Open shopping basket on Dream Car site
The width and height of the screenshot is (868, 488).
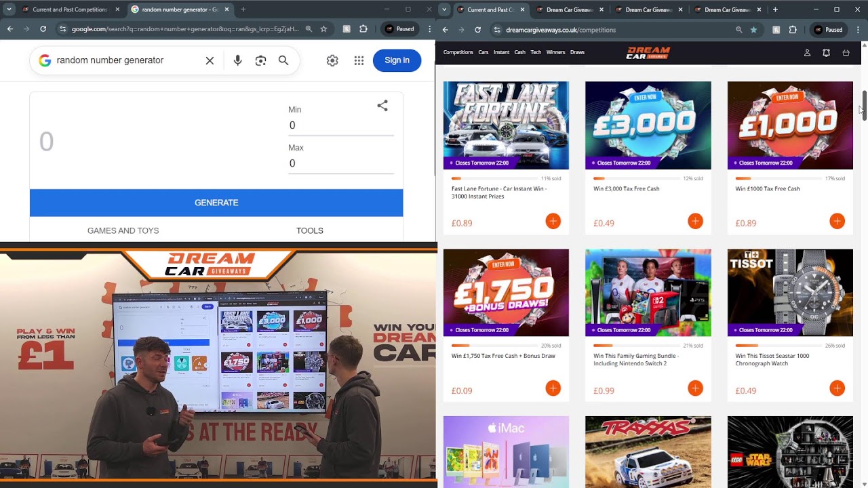(x=846, y=52)
